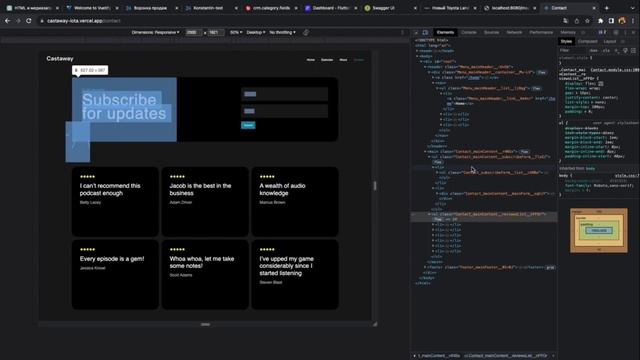
Task: Switch to the Memory tab
Action: [x=568, y=32]
